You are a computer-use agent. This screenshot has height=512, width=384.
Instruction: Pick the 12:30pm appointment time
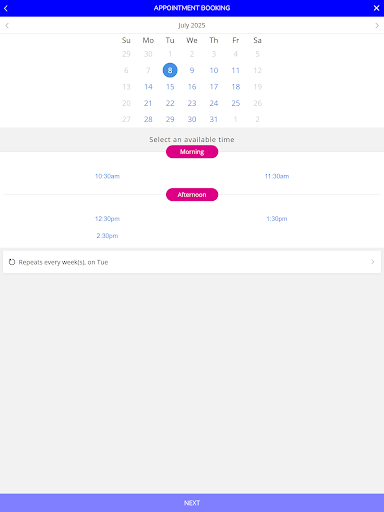107,219
